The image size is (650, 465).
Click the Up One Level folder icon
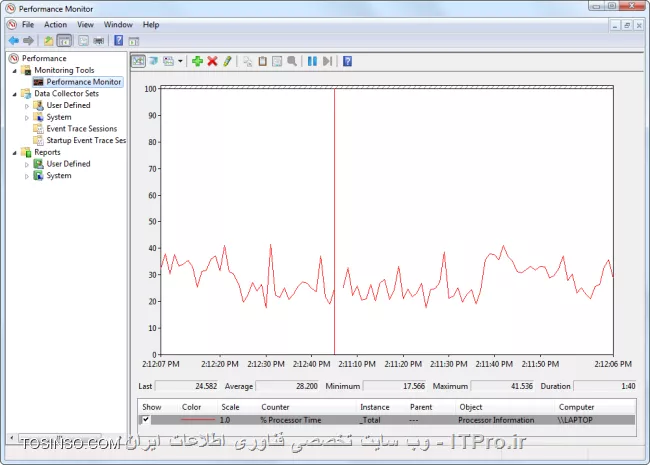point(49,41)
